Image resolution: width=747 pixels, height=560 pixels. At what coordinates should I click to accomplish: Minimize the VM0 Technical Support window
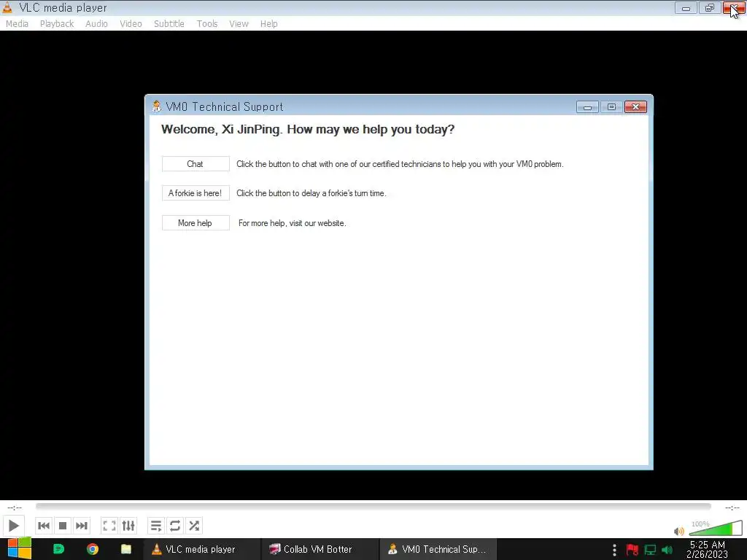coord(587,107)
